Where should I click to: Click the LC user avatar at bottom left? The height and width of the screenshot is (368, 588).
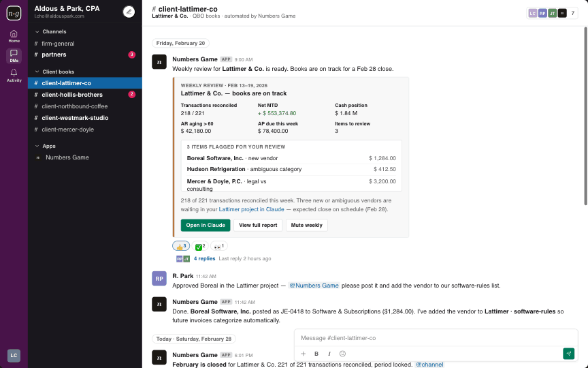[14, 355]
